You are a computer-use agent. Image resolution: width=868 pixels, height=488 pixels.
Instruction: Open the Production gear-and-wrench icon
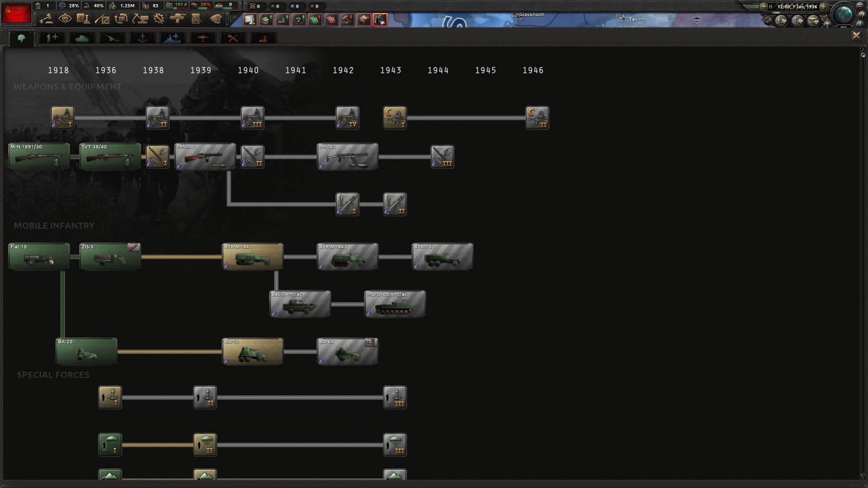point(159,19)
